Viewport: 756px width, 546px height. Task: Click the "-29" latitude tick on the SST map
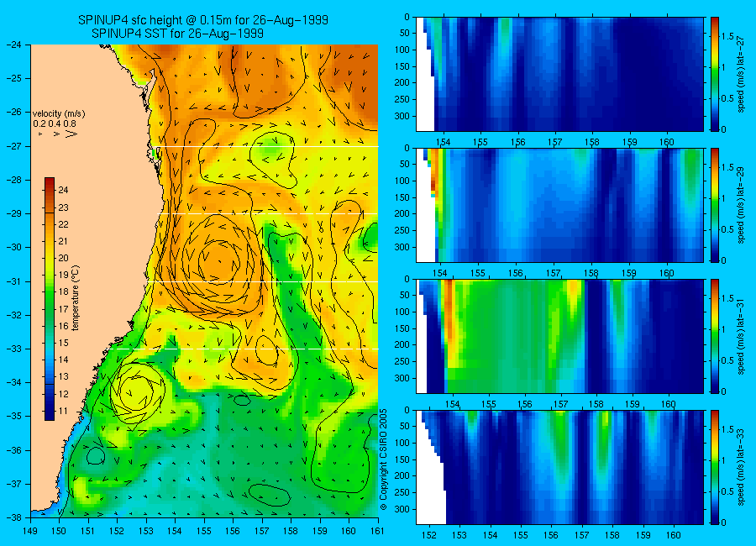click(x=14, y=213)
